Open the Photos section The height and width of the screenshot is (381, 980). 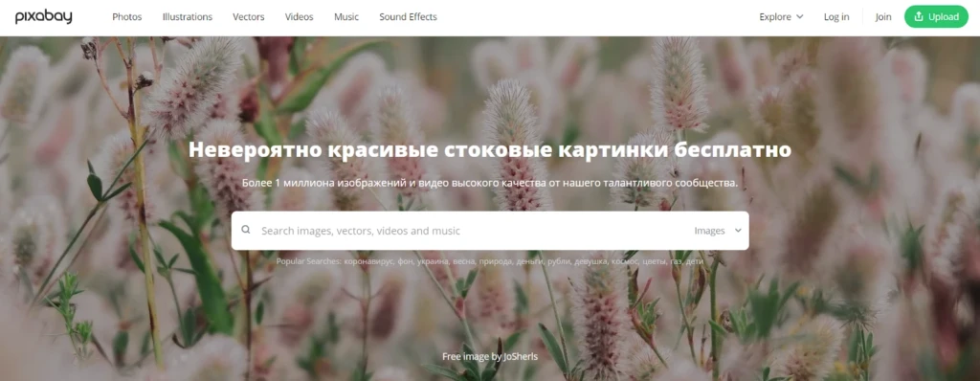click(x=127, y=17)
